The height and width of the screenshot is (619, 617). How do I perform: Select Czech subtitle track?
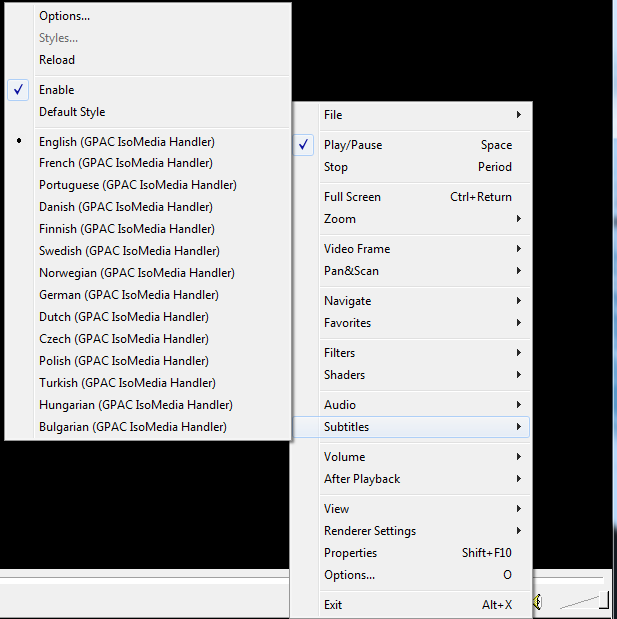(148, 339)
